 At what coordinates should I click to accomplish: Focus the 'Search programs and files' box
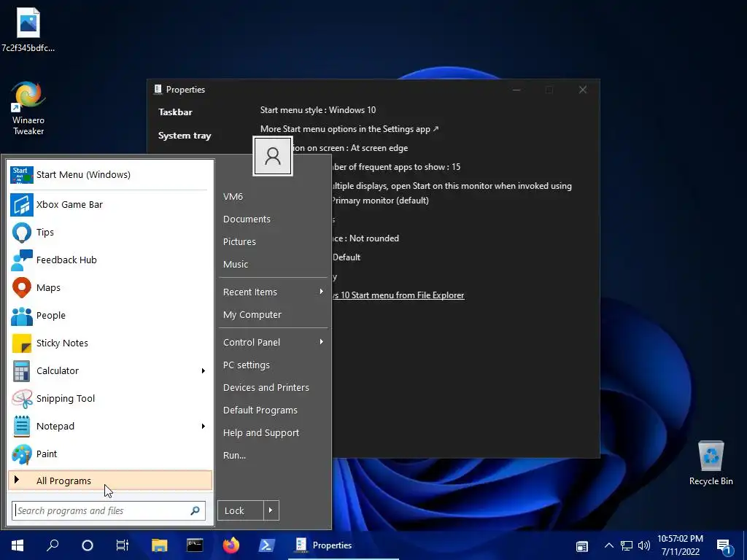coord(109,510)
